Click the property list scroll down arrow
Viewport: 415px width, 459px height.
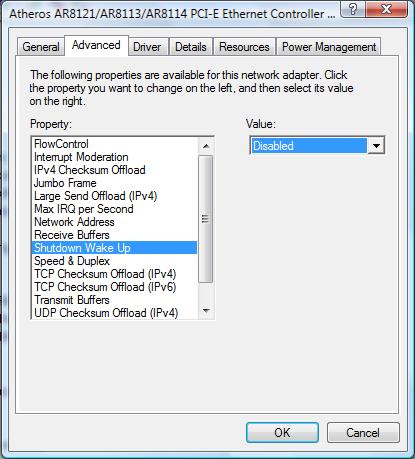click(206, 311)
